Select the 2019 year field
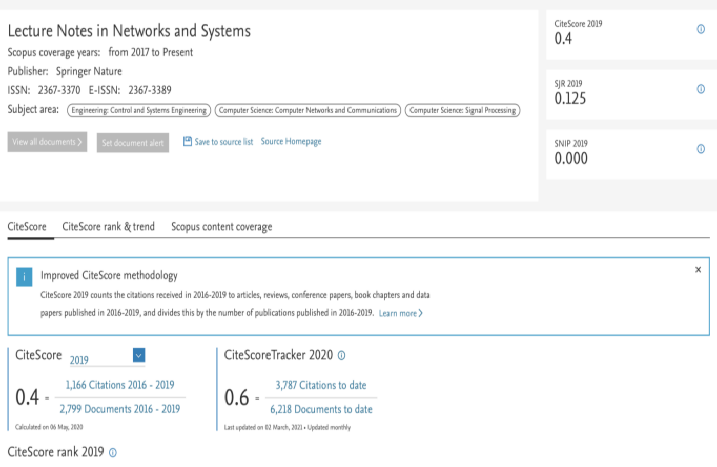717x467 pixels. click(x=101, y=360)
